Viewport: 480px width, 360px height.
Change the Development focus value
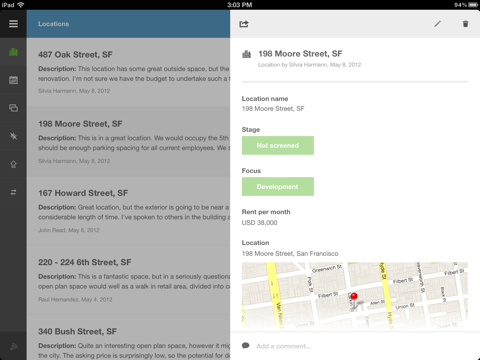click(278, 187)
